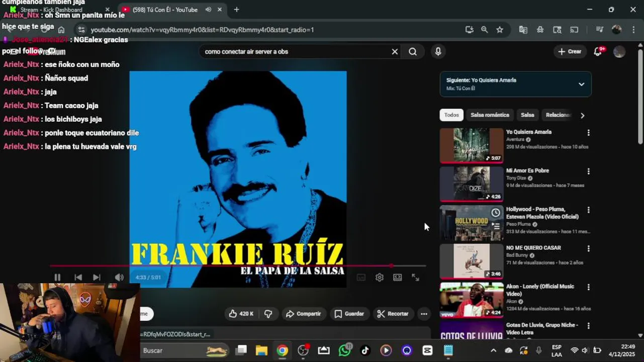
Task: Open Google Translate extension icon
Action: (x=523, y=30)
